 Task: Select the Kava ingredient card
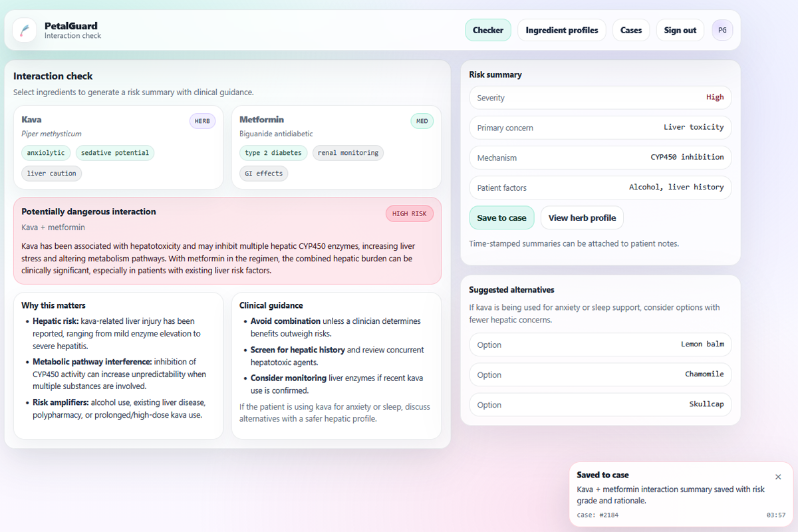pos(118,147)
